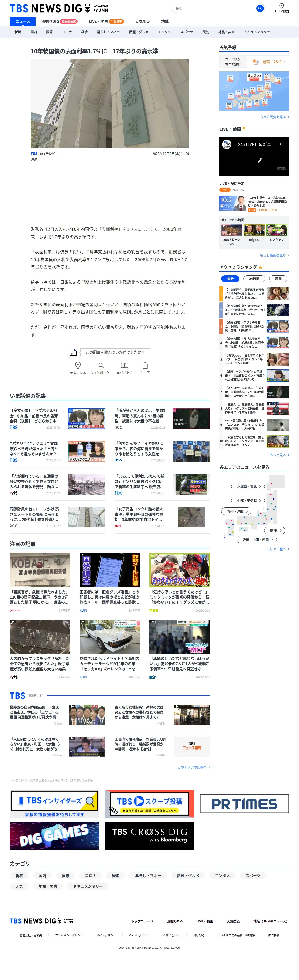Click the DIG GAMES banner
This screenshot has height=980, width=299.
(54, 835)
